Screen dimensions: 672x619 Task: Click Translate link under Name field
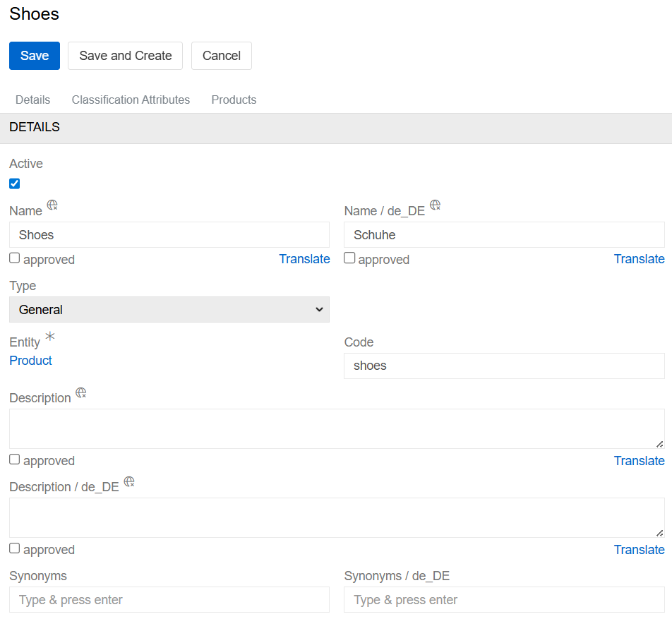pos(304,259)
